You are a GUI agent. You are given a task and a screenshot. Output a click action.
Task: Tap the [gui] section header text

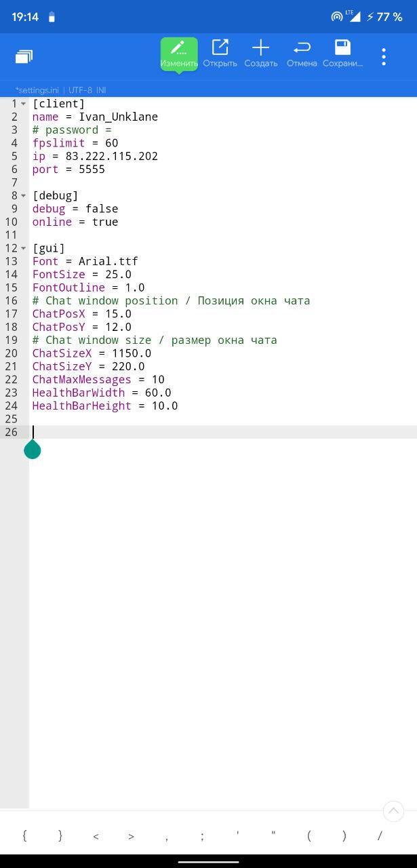tap(49, 248)
